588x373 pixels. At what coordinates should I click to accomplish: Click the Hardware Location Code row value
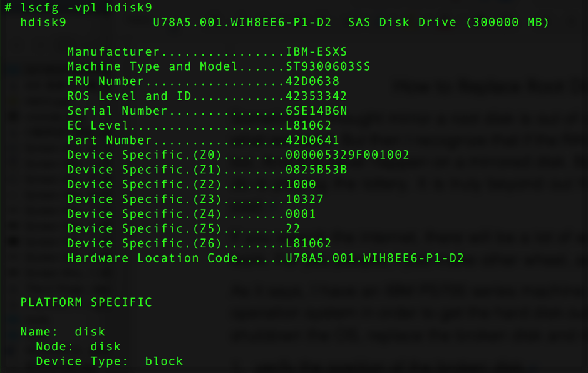374,258
